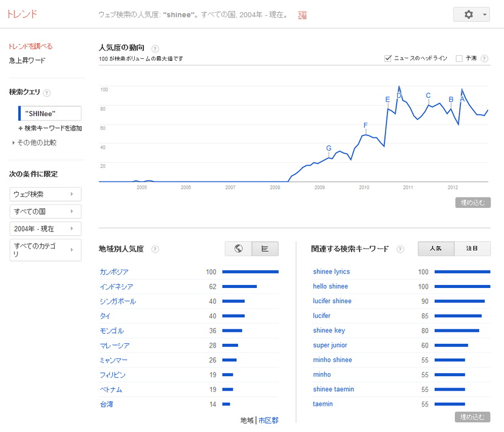Click shinee lyrics keyword

coord(332,272)
